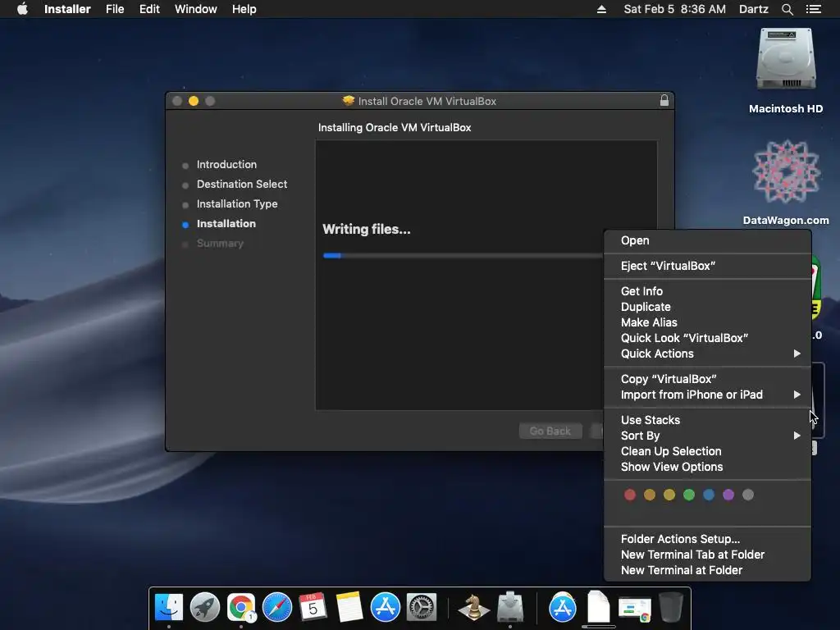Choose Copy "VirtualBox" in context menu
840x630 pixels.
pyautogui.click(x=707, y=379)
